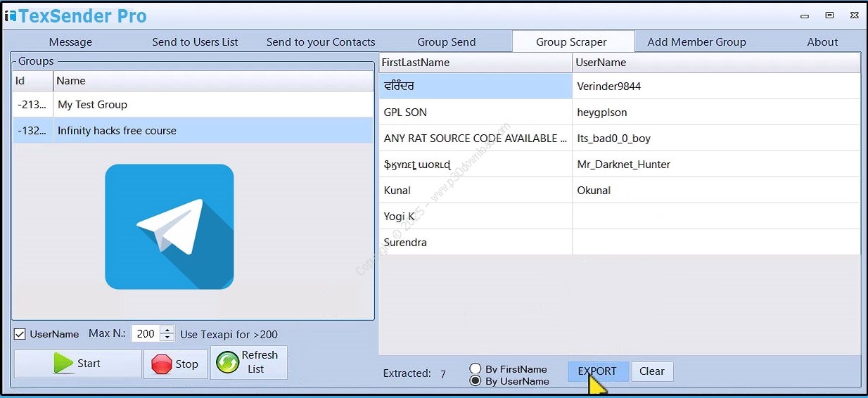The image size is (868, 398).
Task: Open the Send to Users List tab
Action: click(195, 42)
